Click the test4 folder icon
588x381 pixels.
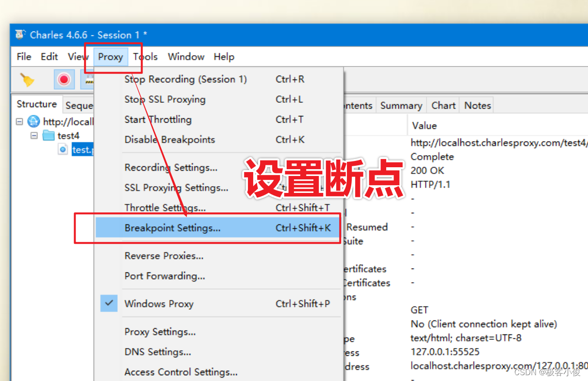pos(49,136)
